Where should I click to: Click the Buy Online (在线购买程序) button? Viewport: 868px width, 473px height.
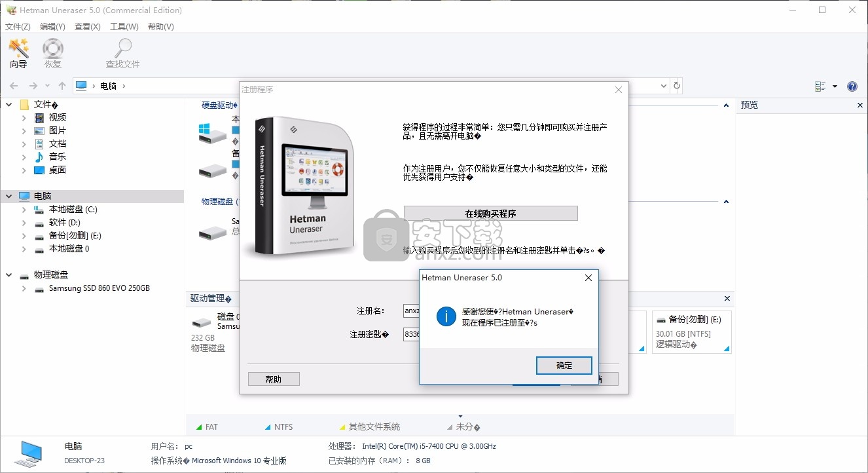tap(491, 214)
